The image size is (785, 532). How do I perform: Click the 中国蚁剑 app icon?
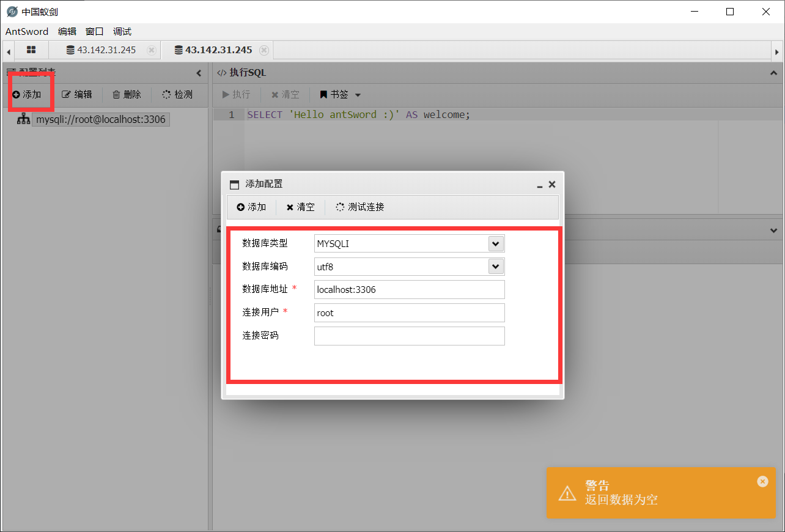[x=12, y=12]
